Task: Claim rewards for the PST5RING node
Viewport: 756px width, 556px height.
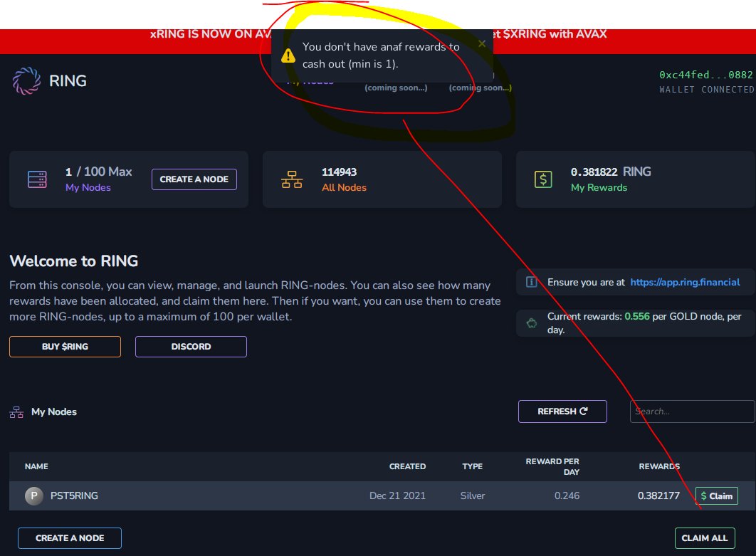Action: coord(716,495)
